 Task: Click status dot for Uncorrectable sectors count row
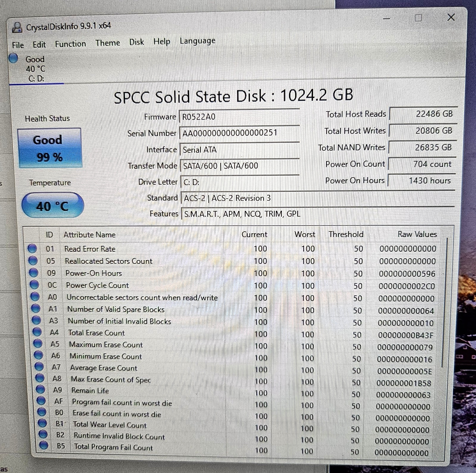[x=35, y=297]
